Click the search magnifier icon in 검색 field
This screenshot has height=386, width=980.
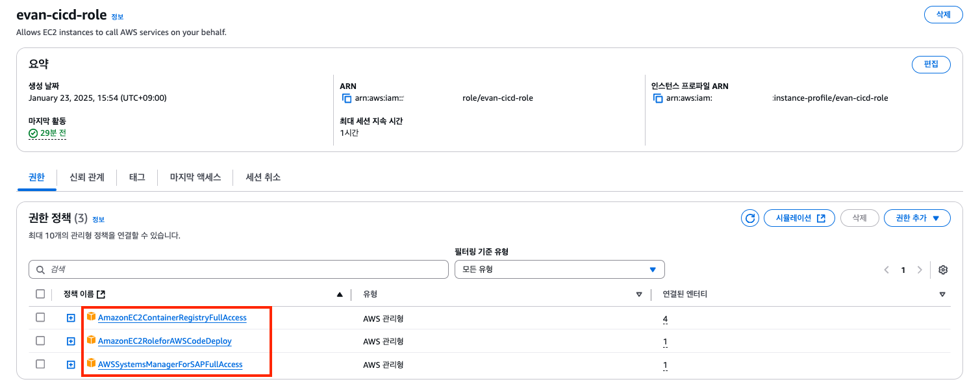[41, 270]
